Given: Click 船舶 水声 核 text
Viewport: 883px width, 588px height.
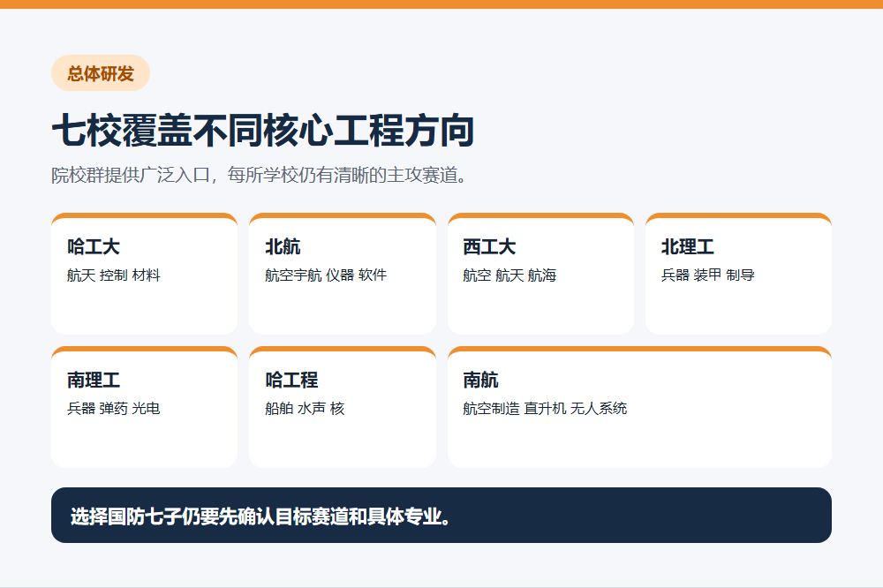Looking at the screenshot, I should pyautogui.click(x=305, y=408).
